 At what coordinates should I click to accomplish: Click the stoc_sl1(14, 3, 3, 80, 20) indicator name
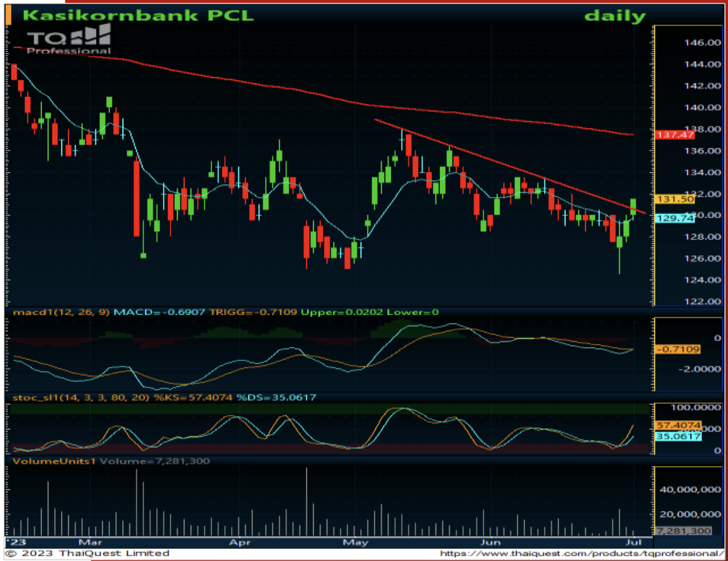coord(81,398)
